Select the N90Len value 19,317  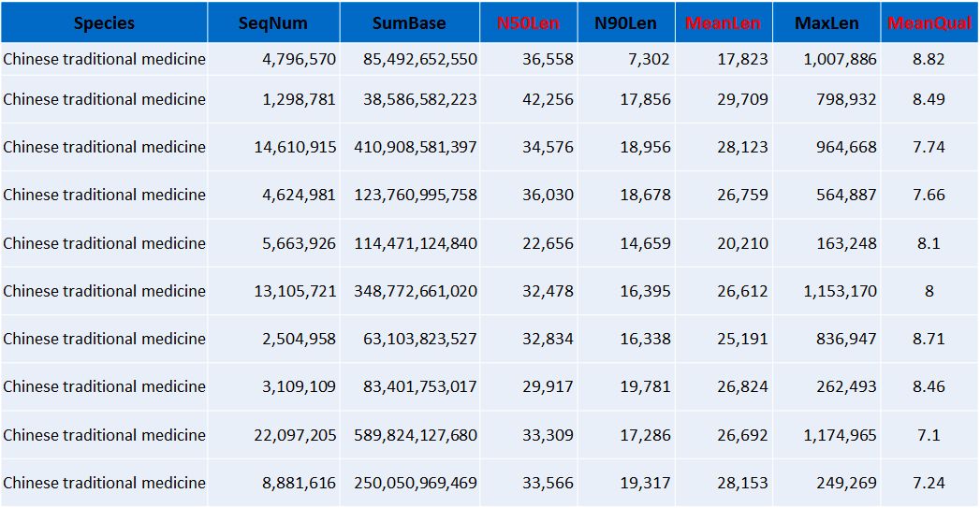pyautogui.click(x=645, y=483)
